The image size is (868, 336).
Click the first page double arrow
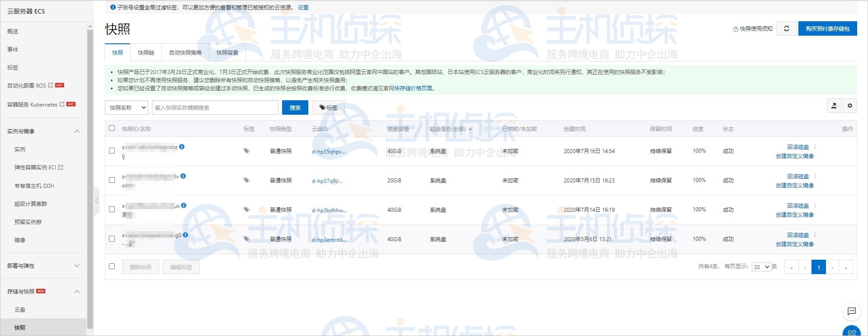click(x=791, y=267)
